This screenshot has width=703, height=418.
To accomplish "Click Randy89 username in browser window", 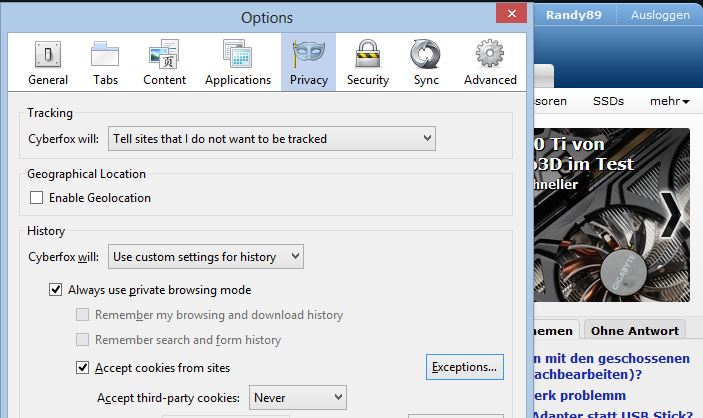I will pyautogui.click(x=573, y=15).
